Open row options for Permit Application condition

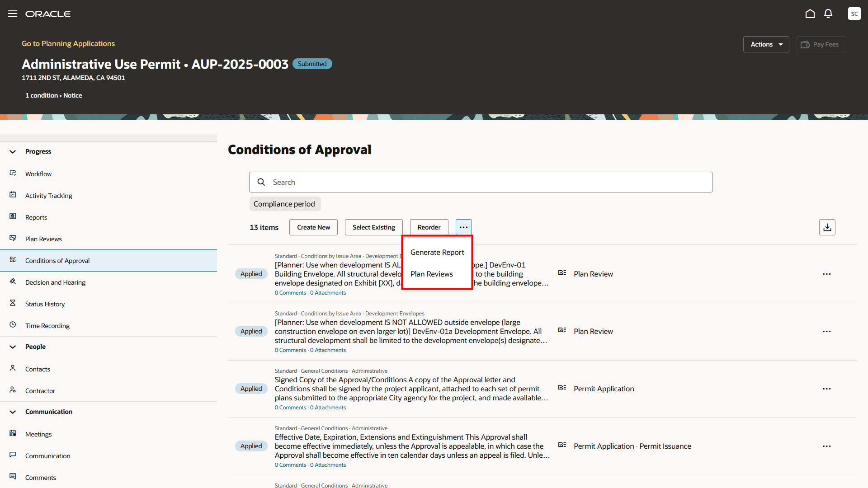tap(826, 389)
